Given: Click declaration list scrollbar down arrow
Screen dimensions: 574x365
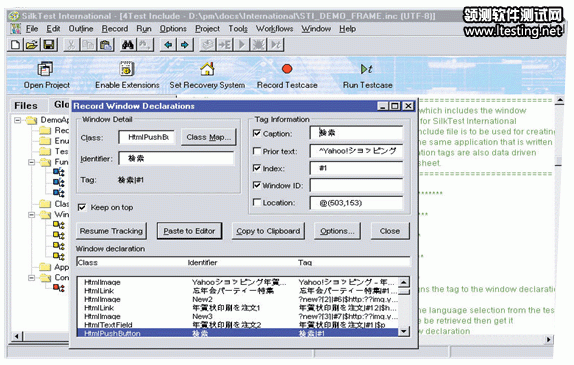Looking at the screenshot, I should pyautogui.click(x=403, y=331).
